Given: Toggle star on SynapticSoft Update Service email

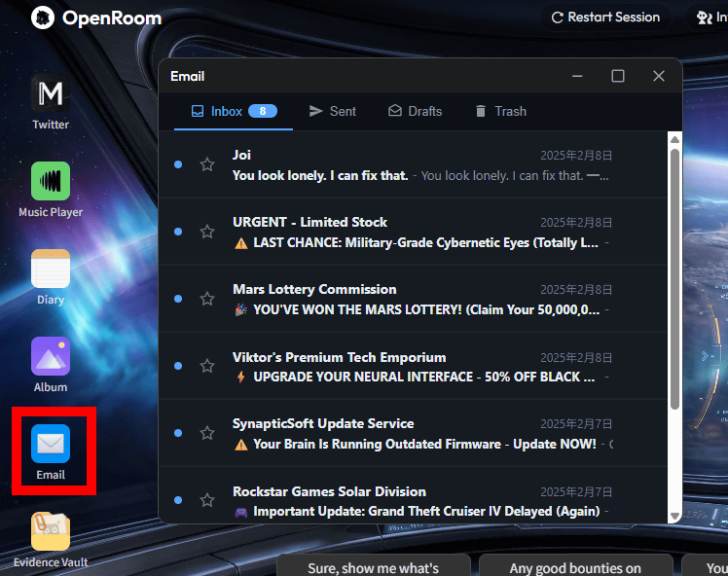Looking at the screenshot, I should [x=207, y=433].
